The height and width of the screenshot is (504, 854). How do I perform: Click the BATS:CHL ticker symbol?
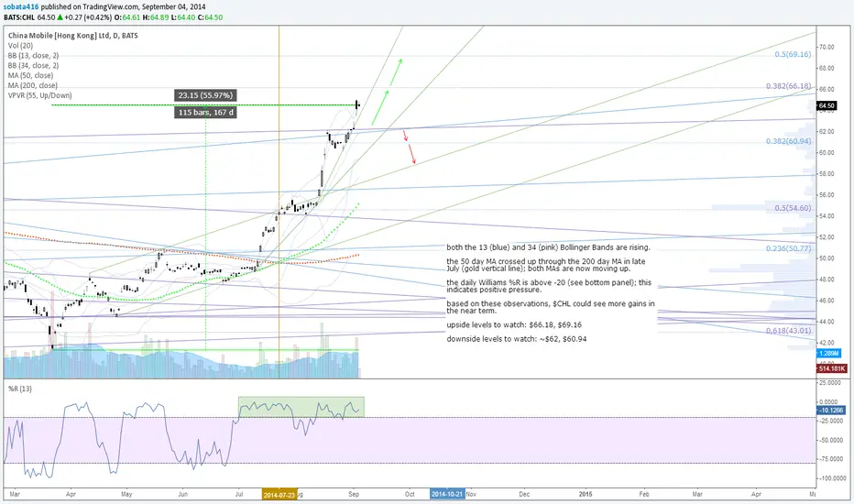[19, 17]
